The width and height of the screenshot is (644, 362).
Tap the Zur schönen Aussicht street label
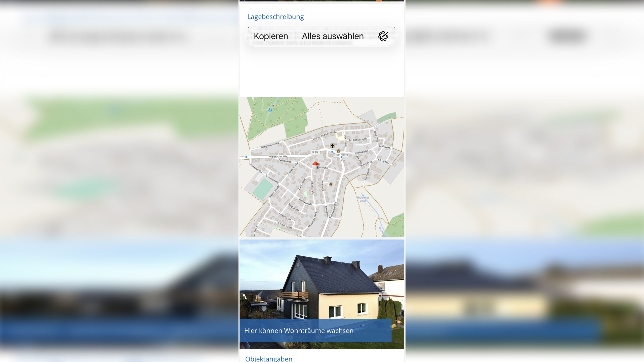(325, 135)
